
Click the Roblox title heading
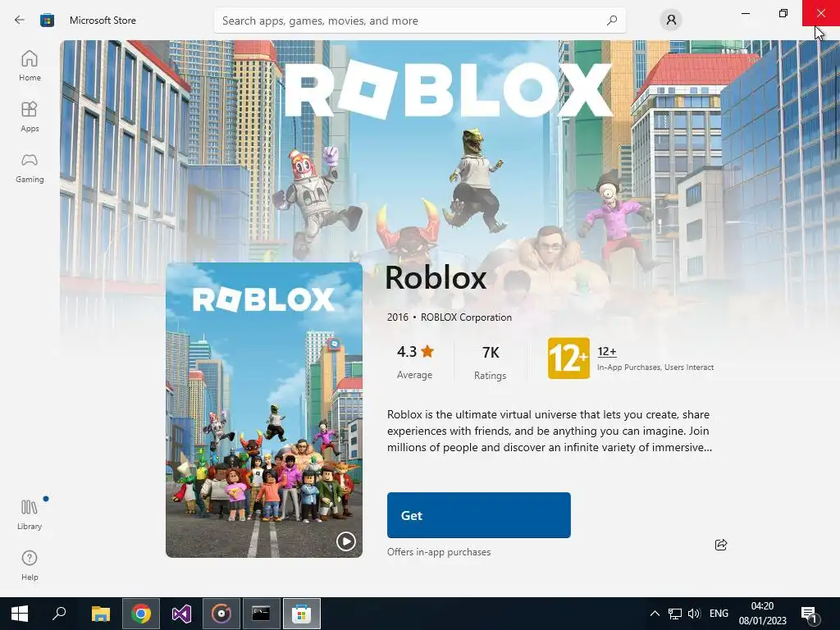tap(436, 277)
